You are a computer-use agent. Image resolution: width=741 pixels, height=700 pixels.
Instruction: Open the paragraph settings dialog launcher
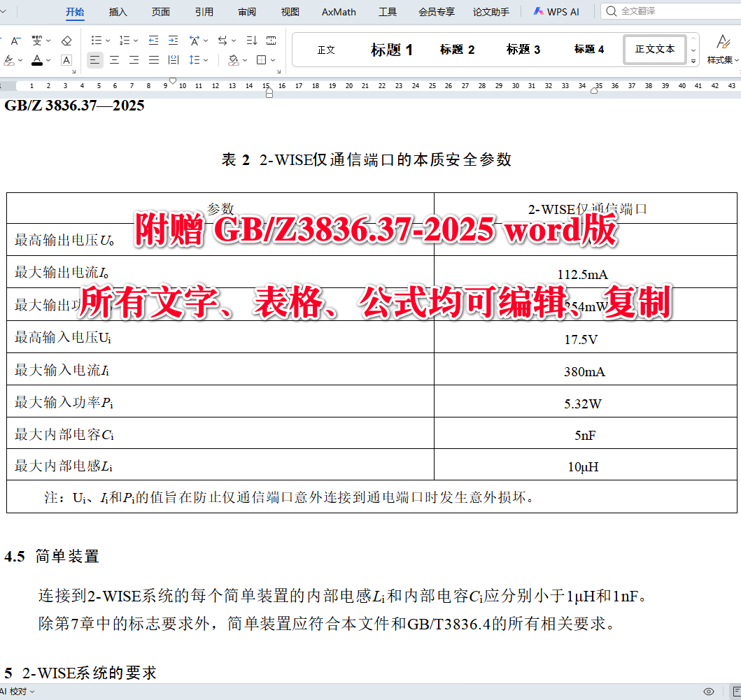(278, 71)
